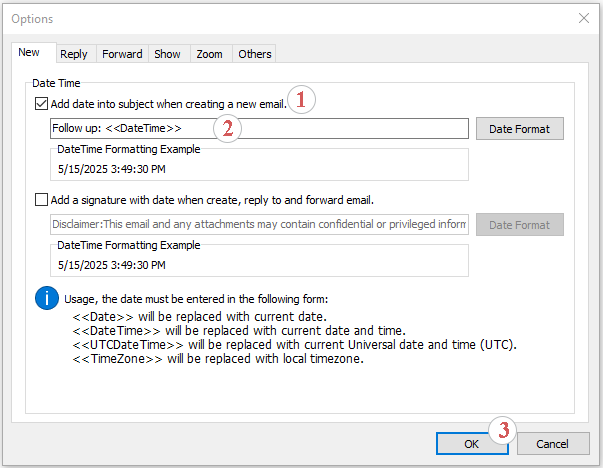Click Date Format button beside signature field
Image resolution: width=603 pixels, height=468 pixels.
(519, 225)
